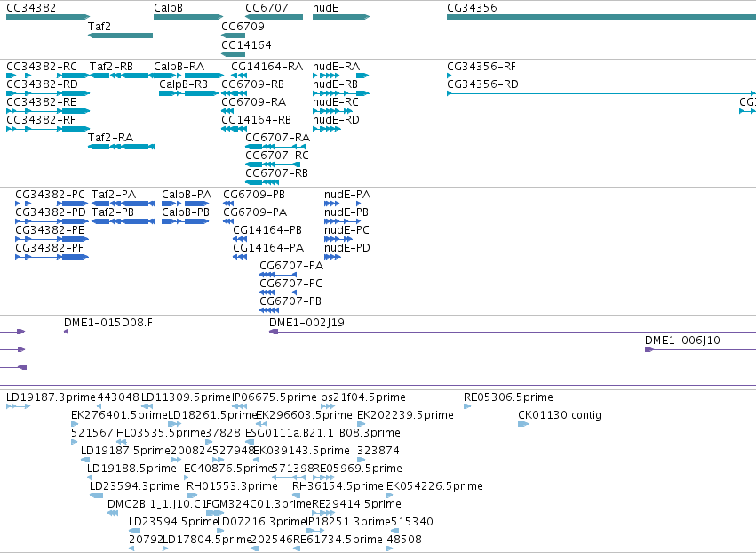Image resolution: width=756 pixels, height=553 pixels.
Task: Select transcript CG14164-RB
Action: (234, 129)
